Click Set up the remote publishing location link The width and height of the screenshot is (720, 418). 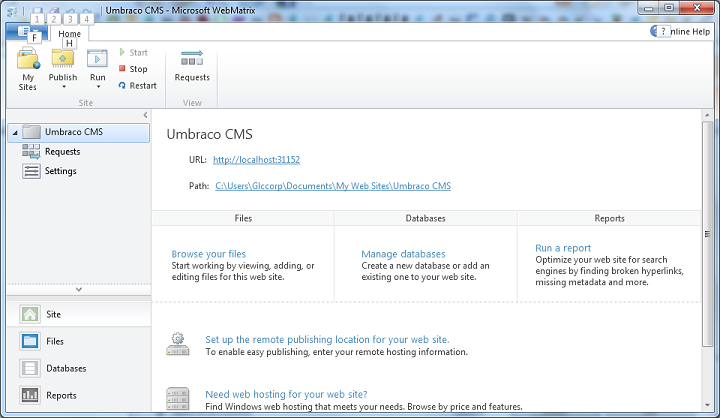(327, 339)
